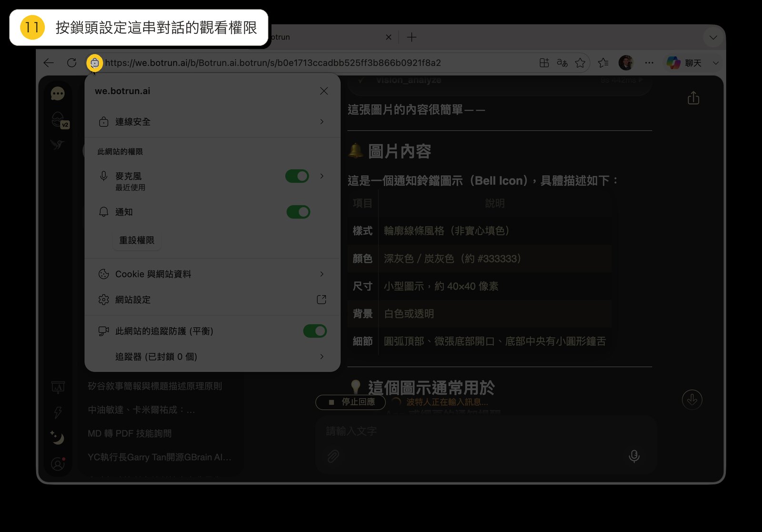Open the presentation board sidebar icon
762x532 pixels.
pyautogui.click(x=58, y=387)
